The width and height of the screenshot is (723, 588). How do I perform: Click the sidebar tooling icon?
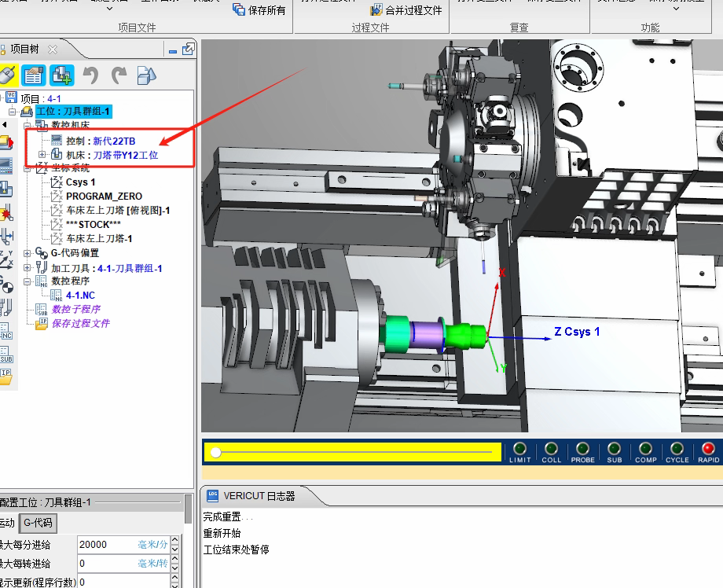coord(6,307)
